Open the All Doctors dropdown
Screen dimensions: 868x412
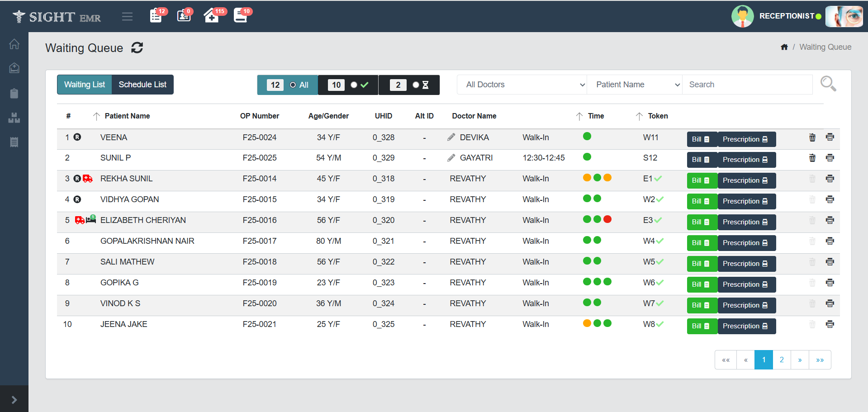click(x=522, y=85)
